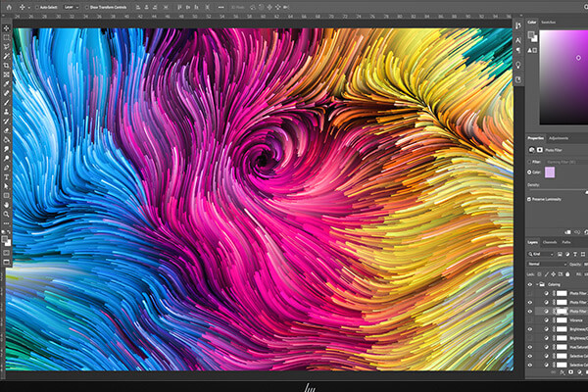This screenshot has height=392, width=588.
Task: Choose the Color radio button
Action: click(529, 172)
